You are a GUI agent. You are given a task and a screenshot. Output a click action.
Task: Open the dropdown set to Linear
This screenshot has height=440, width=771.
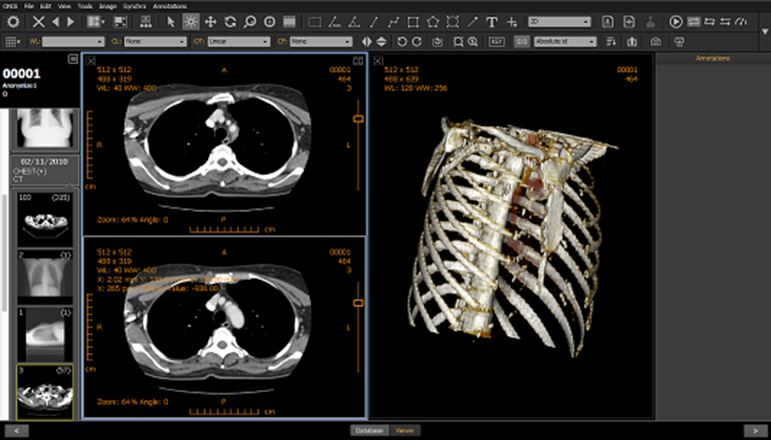(x=239, y=42)
